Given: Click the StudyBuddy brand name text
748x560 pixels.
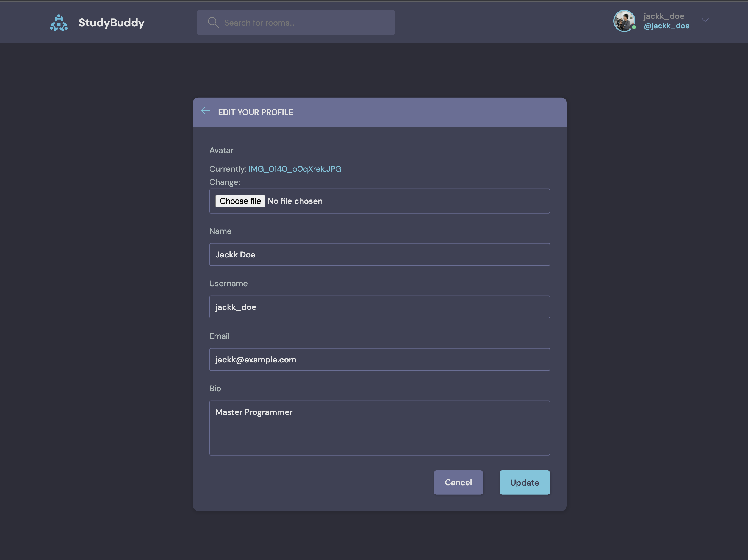Looking at the screenshot, I should tap(111, 23).
